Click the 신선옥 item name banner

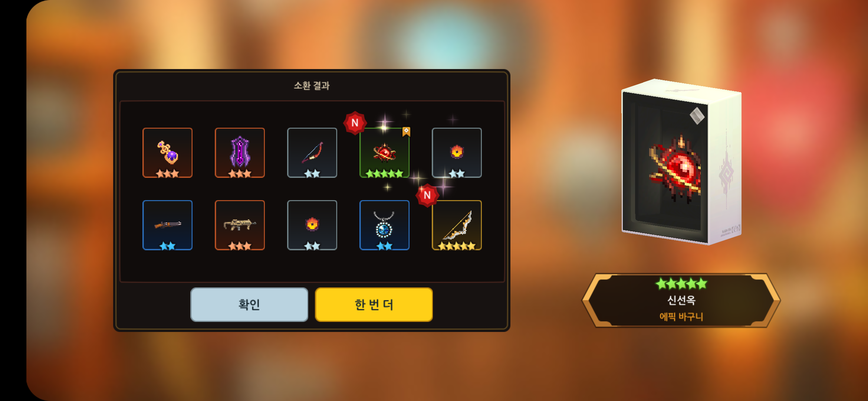[681, 300]
